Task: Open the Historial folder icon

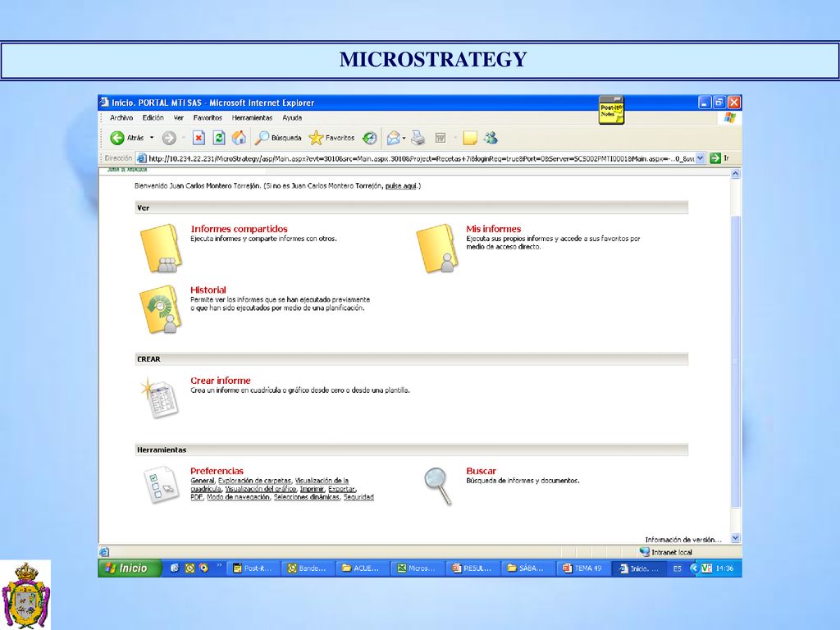Action: tap(161, 309)
